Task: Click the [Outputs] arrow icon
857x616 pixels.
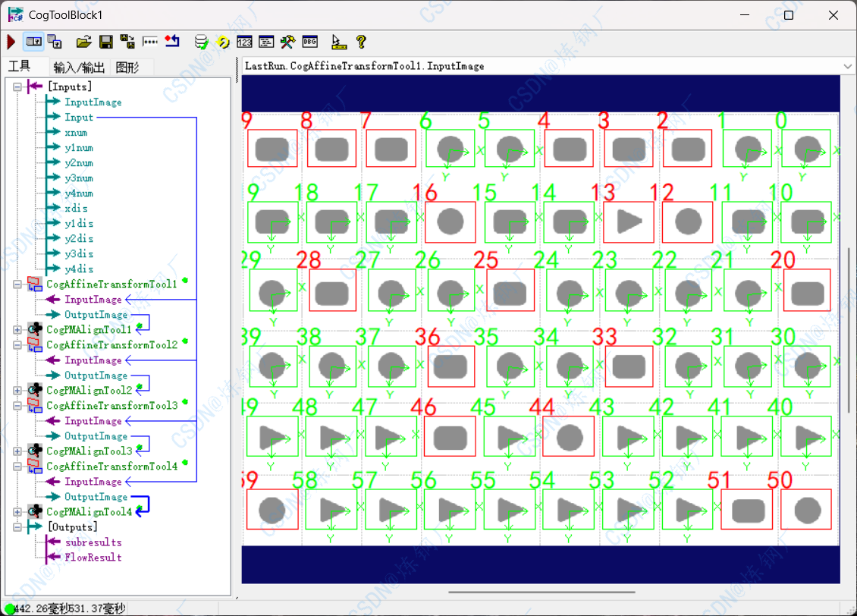Action: click(34, 526)
